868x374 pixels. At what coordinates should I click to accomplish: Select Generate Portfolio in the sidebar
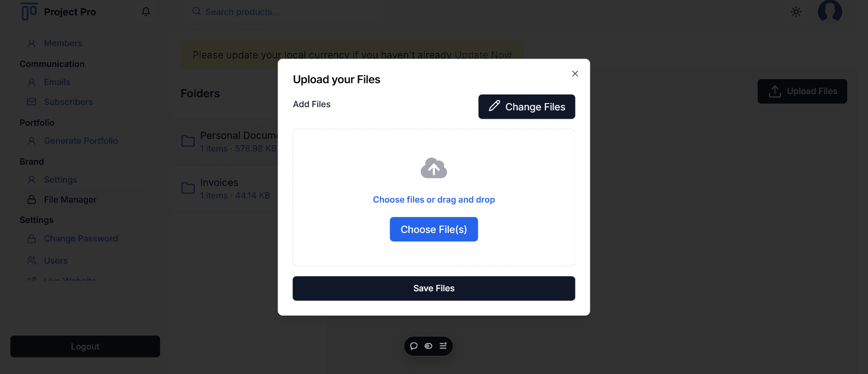(x=80, y=141)
